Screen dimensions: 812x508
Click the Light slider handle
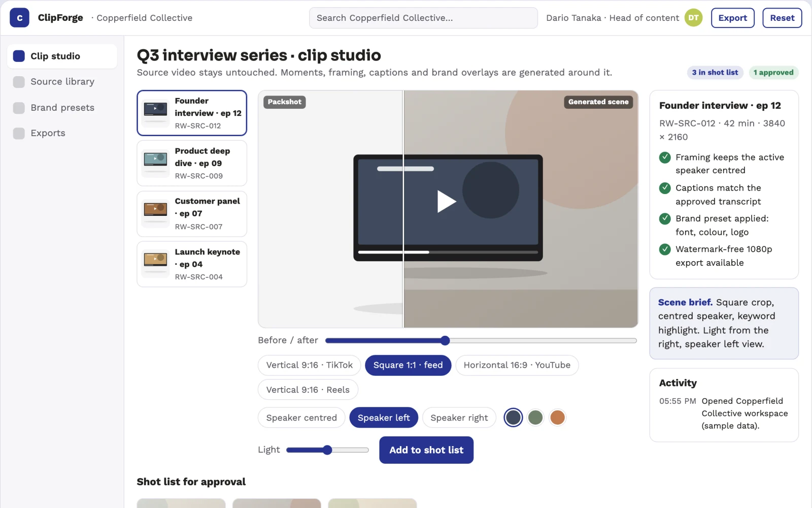coord(327,450)
